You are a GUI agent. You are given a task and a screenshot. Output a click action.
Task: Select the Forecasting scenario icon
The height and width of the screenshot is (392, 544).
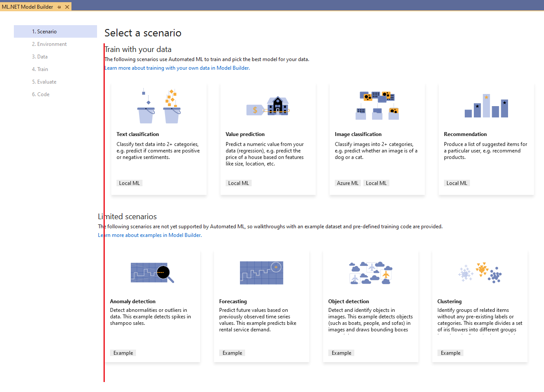[261, 272]
